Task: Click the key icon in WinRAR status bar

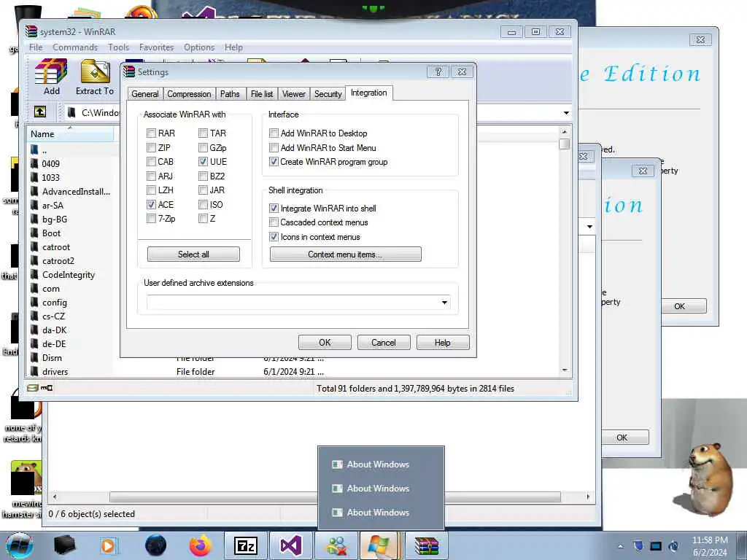Action: (x=47, y=388)
